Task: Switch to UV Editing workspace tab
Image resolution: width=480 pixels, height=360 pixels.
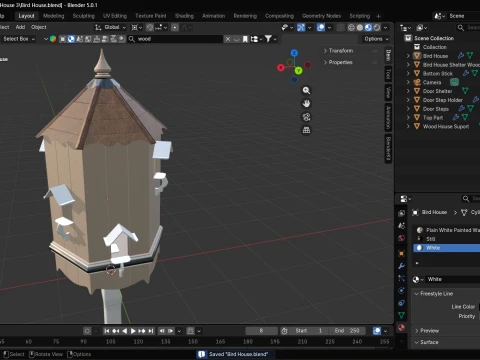Action: (x=115, y=16)
